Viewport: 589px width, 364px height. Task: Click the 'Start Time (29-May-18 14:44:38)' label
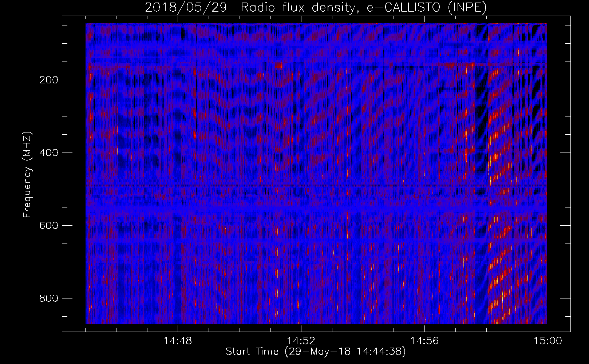coord(316,352)
